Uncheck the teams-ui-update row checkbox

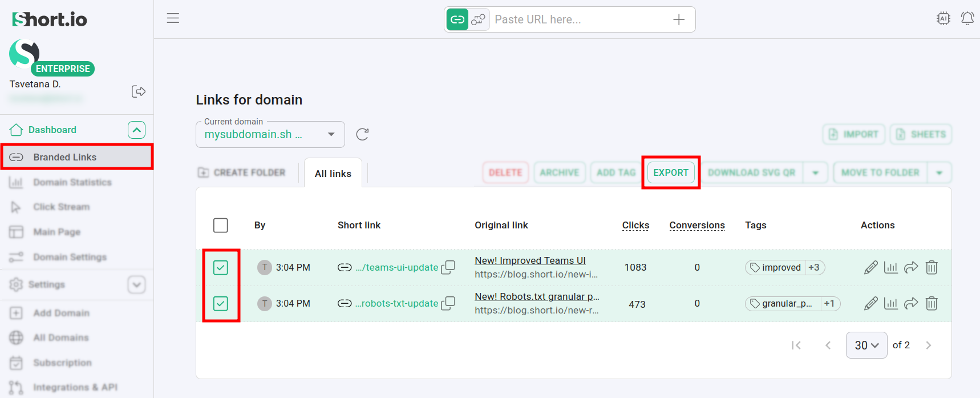(x=221, y=267)
